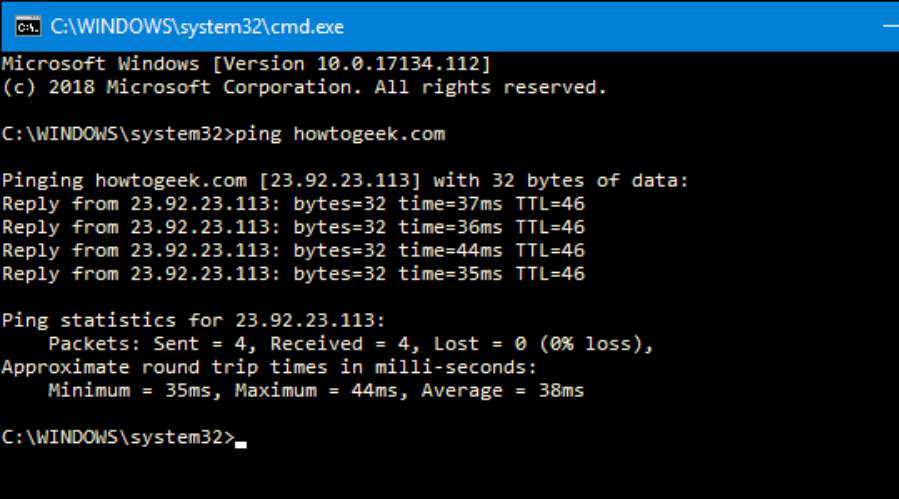Click the window title C:\WINDOWS\system32\cmd.exe

[x=197, y=26]
